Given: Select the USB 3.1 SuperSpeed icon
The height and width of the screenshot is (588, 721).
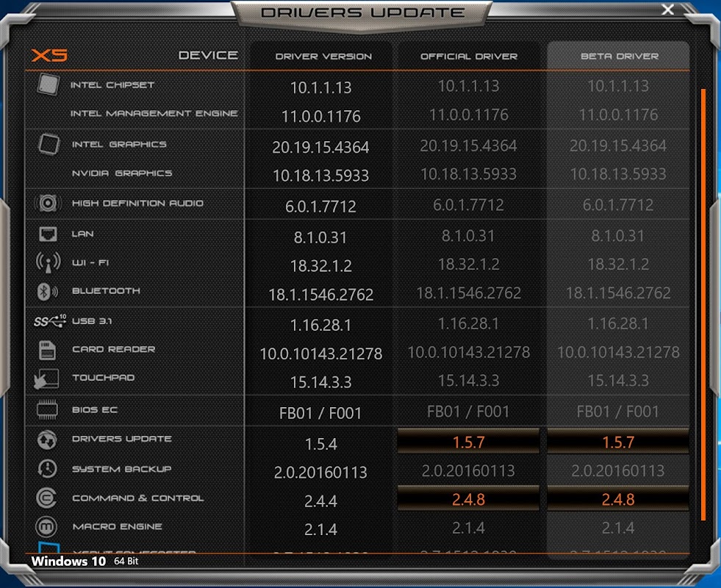Looking at the screenshot, I should (50, 321).
